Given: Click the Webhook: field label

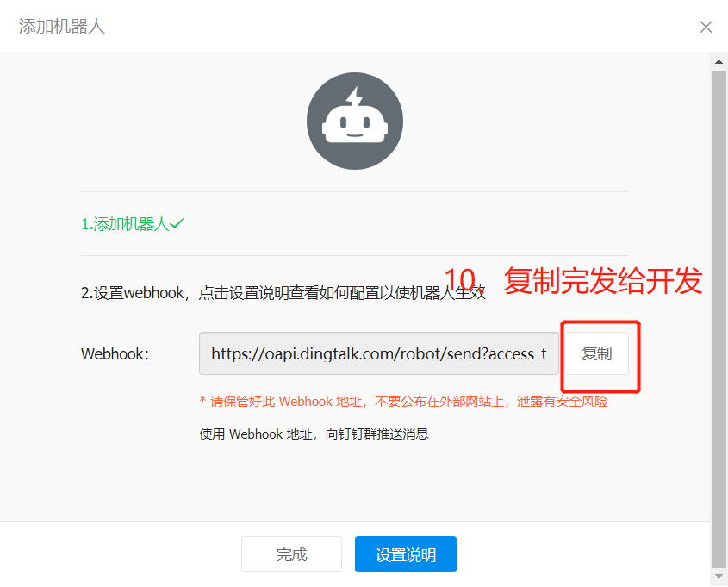Looking at the screenshot, I should click(115, 354).
